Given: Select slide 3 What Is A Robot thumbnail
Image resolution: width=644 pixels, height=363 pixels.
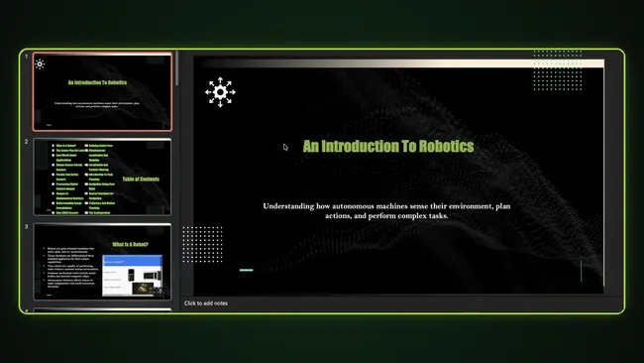Looking at the screenshot, I should click(102, 262).
